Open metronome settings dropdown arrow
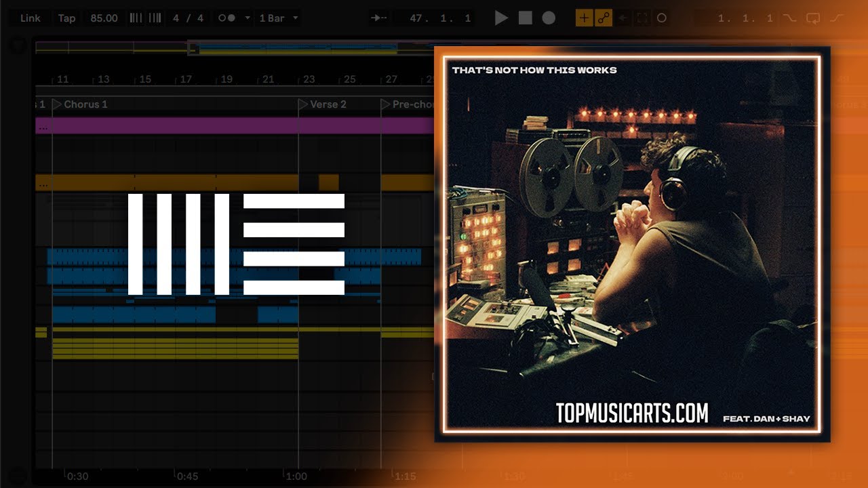Viewport: 868px width, 488px height. point(247,18)
